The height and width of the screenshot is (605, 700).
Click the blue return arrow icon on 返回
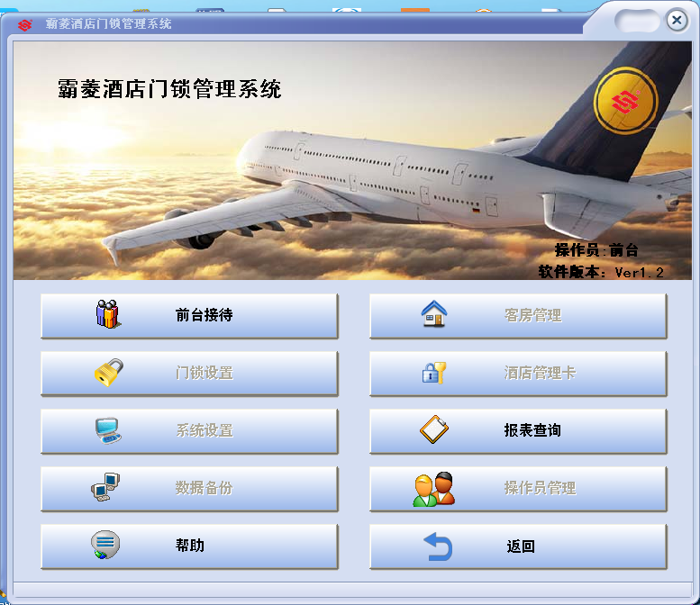click(438, 546)
